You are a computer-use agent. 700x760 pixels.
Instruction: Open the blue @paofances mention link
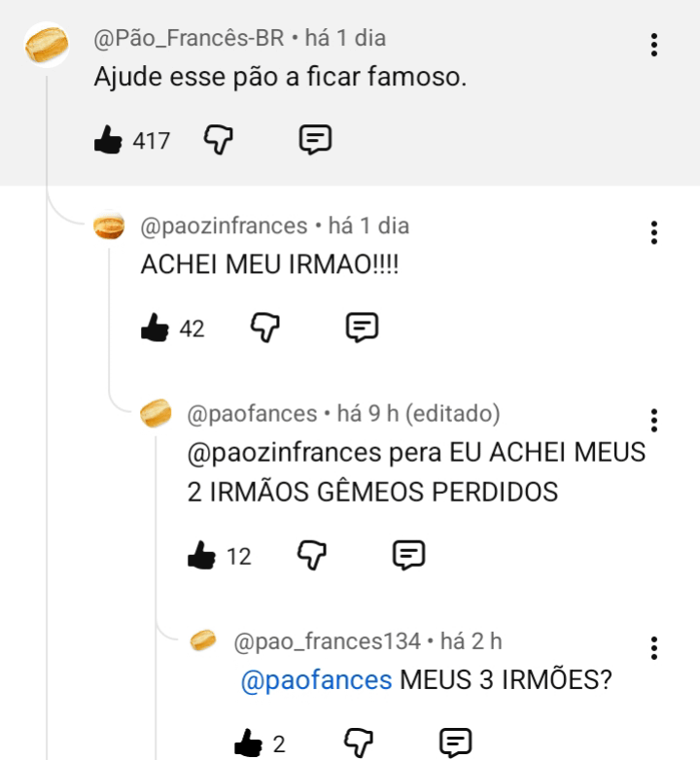click(315, 680)
